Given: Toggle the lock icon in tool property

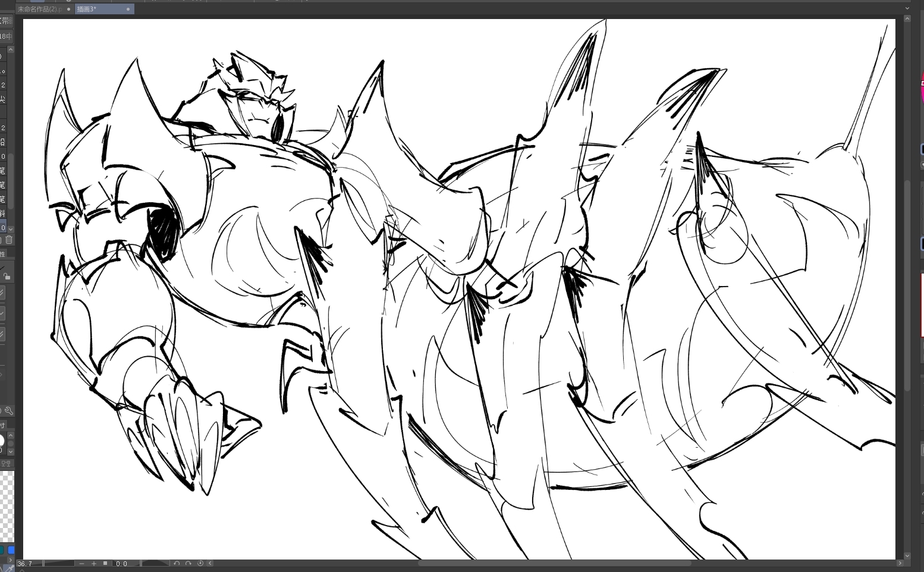Looking at the screenshot, I should click(7, 276).
